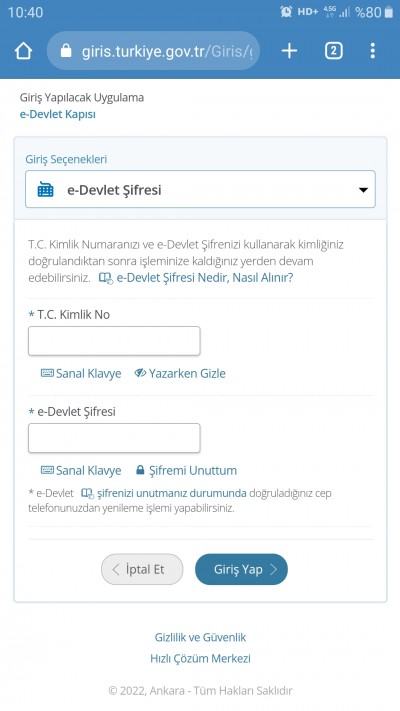This screenshot has height=711, width=400.
Task: Click the keyboard icon in Giriş Seçenekleri
Action: pos(45,190)
